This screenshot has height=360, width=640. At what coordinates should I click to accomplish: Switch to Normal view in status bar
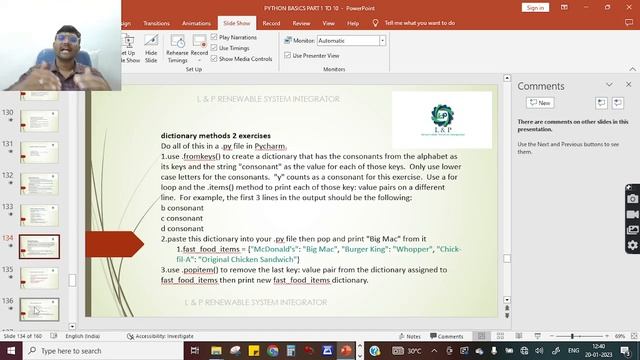(x=482, y=336)
